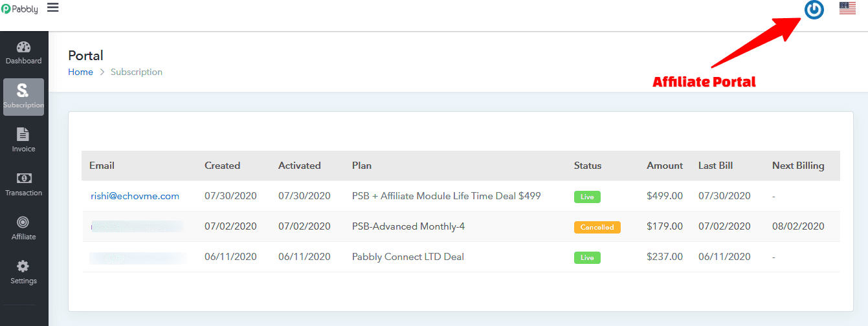
Task: Click Last Bill 06/11/2020 in the $237.00 row
Action: click(x=724, y=257)
